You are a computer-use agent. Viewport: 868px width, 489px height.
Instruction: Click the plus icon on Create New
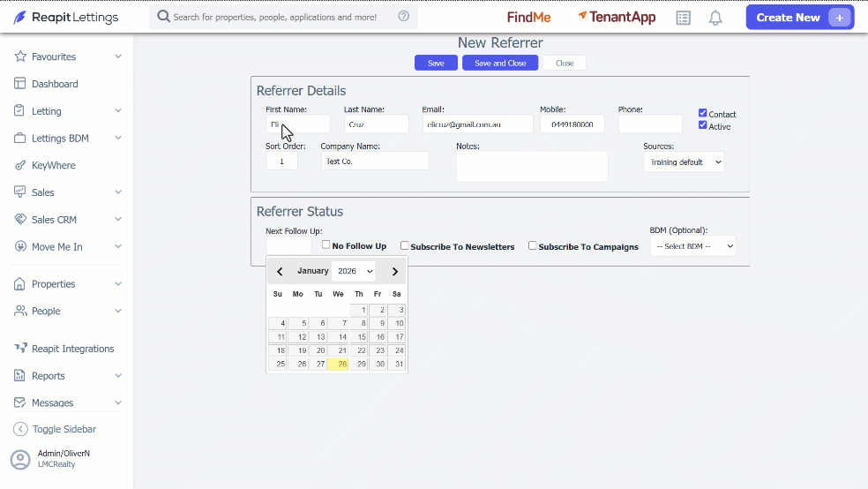pyautogui.click(x=839, y=18)
